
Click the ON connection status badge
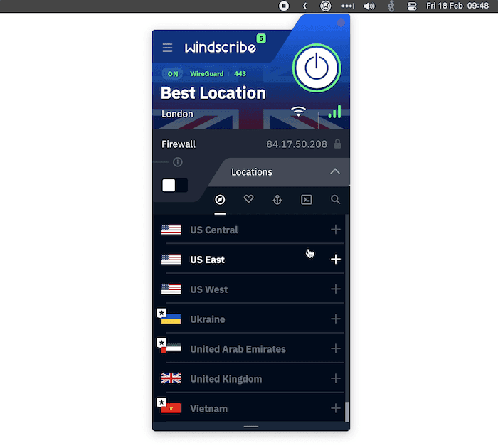[173, 74]
